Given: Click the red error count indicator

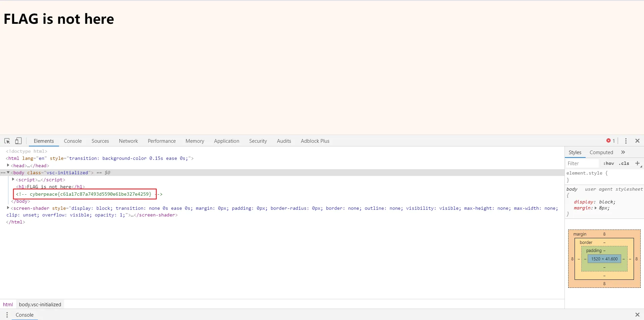Looking at the screenshot, I should pyautogui.click(x=610, y=141).
